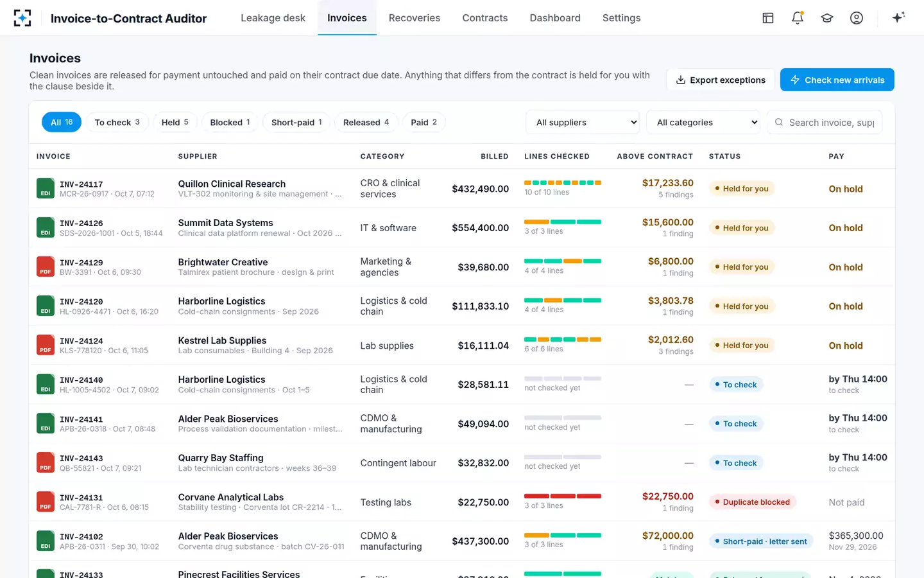Click the PDF file icon for INV-24143
924x578 pixels.
point(46,462)
